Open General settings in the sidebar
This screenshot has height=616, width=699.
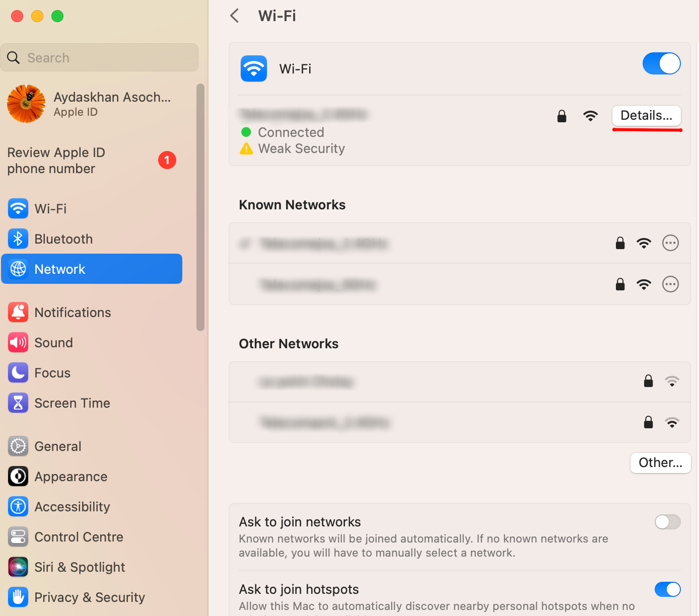point(58,446)
